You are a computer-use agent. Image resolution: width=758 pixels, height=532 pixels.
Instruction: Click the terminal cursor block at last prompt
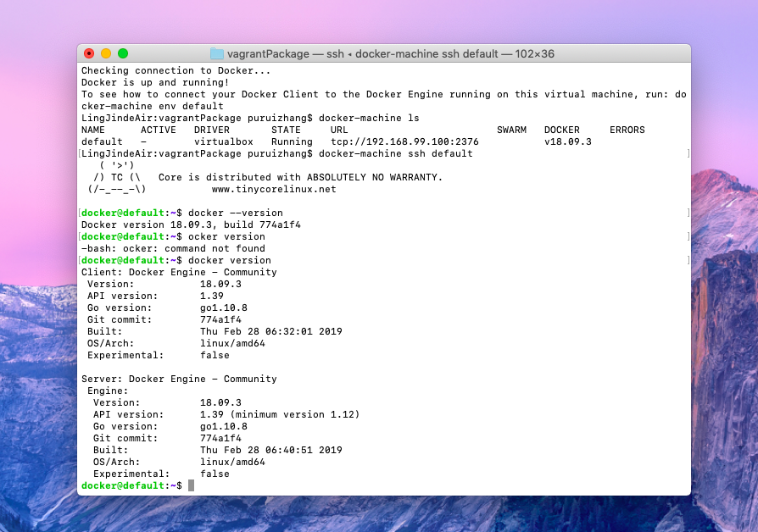[192, 485]
